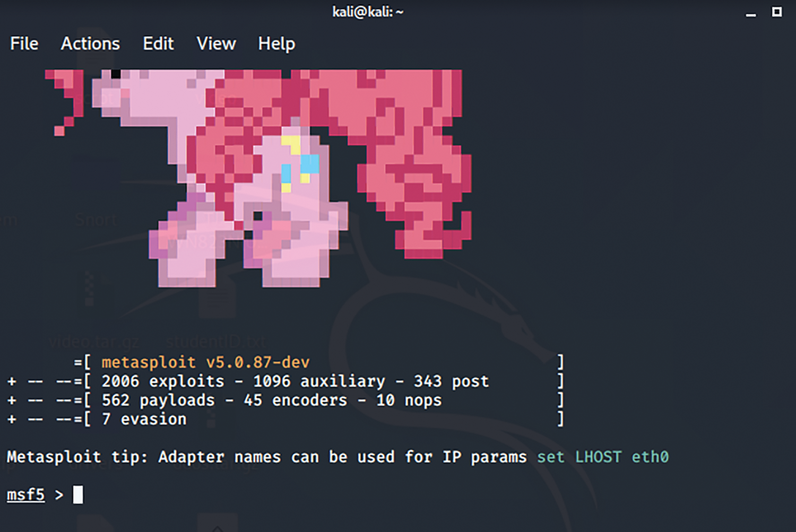Click the "1096 auxiliary" count
The image size is (796, 532).
[319, 381]
